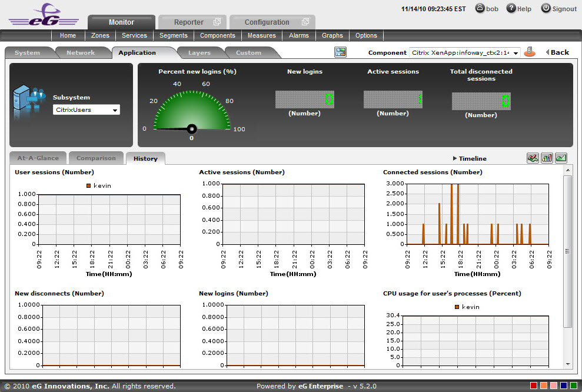Screen dimensions: 582x392
Task: Open the Home menu
Action: point(68,35)
